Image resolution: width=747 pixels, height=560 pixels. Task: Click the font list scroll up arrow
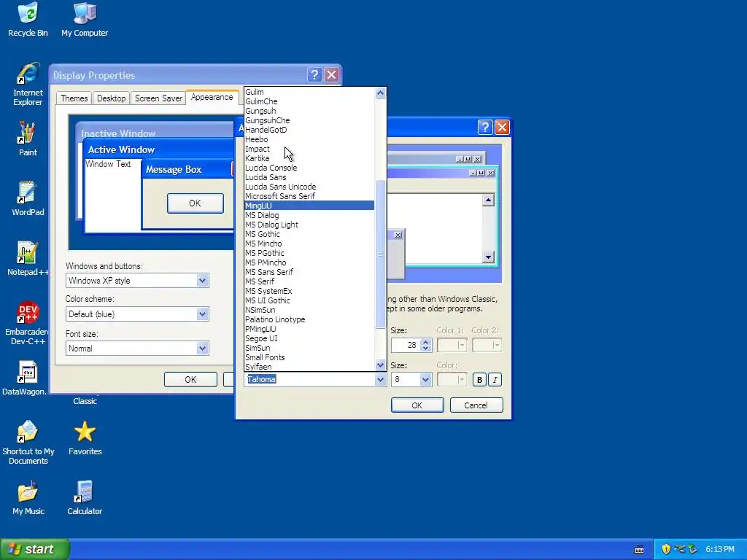[380, 93]
